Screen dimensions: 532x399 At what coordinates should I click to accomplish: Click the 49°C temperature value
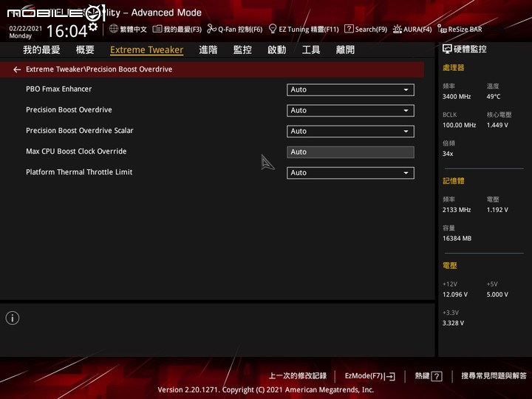tap(494, 97)
